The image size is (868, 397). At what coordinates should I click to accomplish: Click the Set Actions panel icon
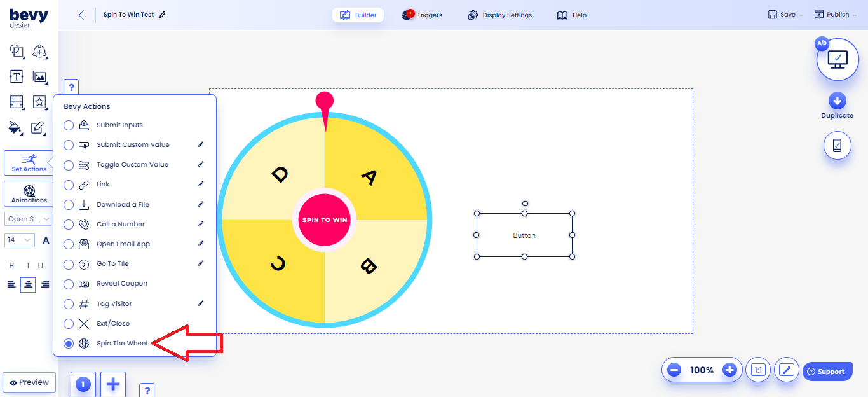tap(28, 162)
